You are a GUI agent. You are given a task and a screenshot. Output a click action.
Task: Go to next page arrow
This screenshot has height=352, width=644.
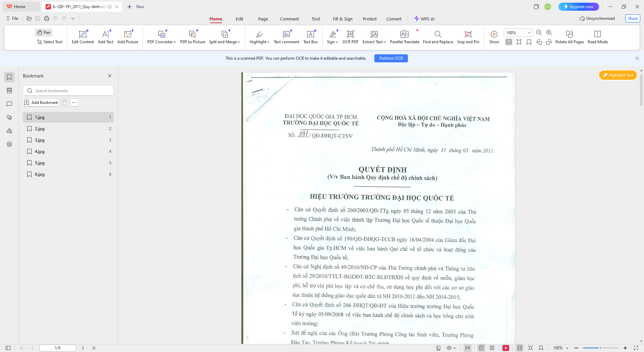tap(83, 348)
